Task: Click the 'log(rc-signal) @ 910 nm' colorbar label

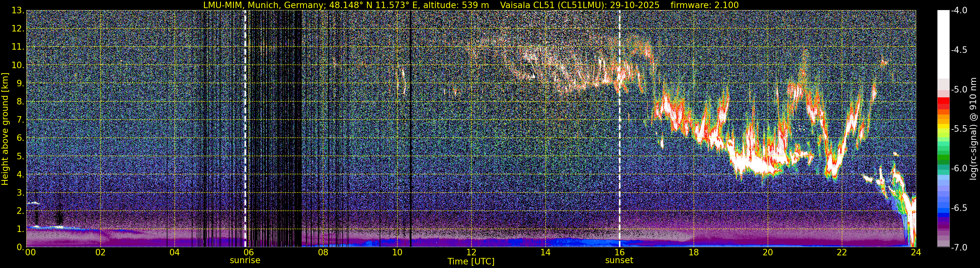Action: tap(973, 129)
